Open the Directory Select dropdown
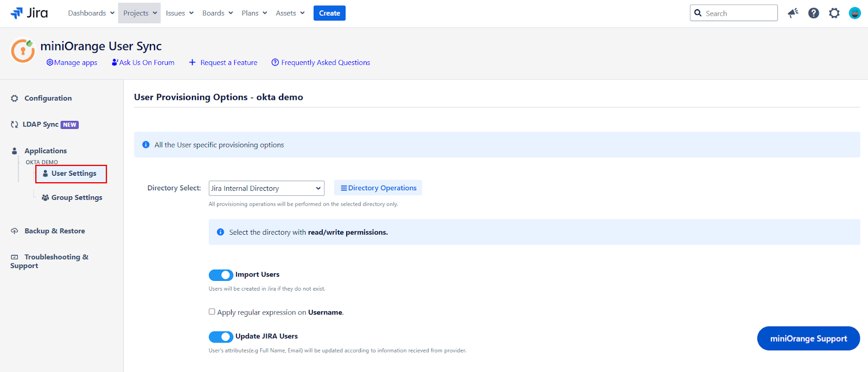Image resolution: width=868 pixels, height=372 pixels. [x=266, y=188]
